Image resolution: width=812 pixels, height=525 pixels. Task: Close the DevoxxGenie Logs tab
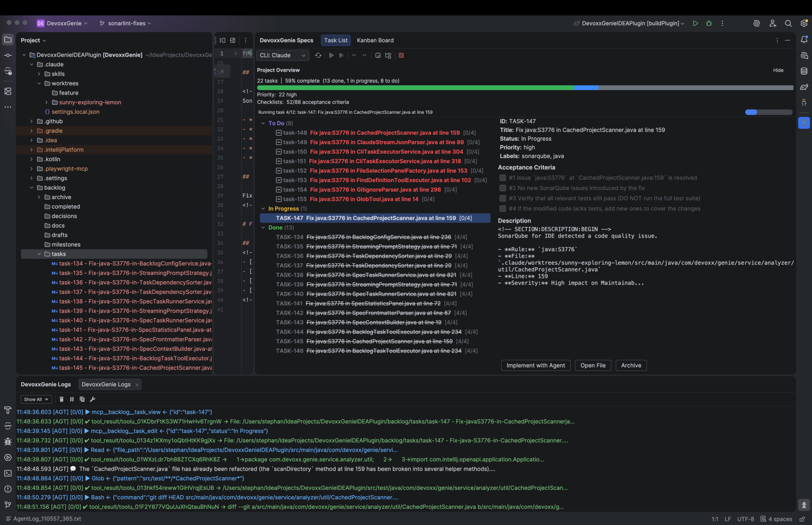[x=137, y=385]
